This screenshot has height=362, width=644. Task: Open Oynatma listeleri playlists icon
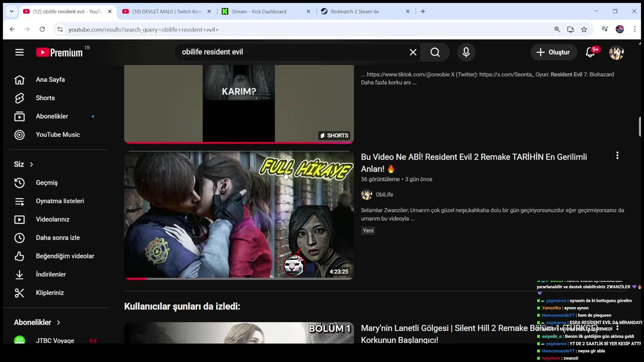pyautogui.click(x=19, y=201)
